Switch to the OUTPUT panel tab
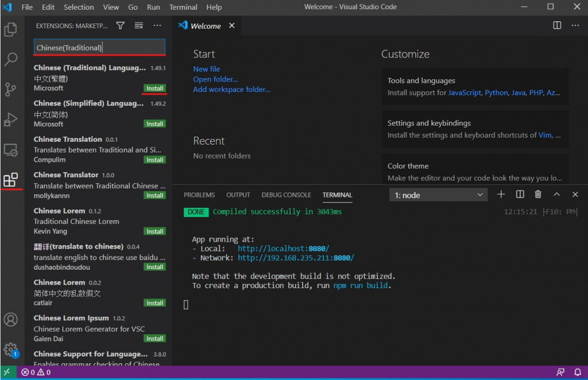The image size is (588, 380). (x=238, y=195)
